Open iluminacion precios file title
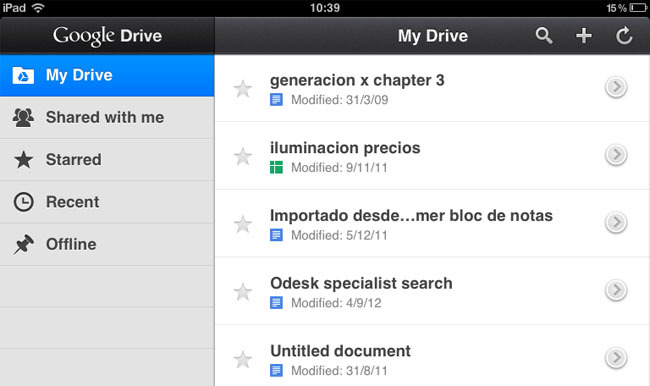The image size is (650, 386). [345, 148]
